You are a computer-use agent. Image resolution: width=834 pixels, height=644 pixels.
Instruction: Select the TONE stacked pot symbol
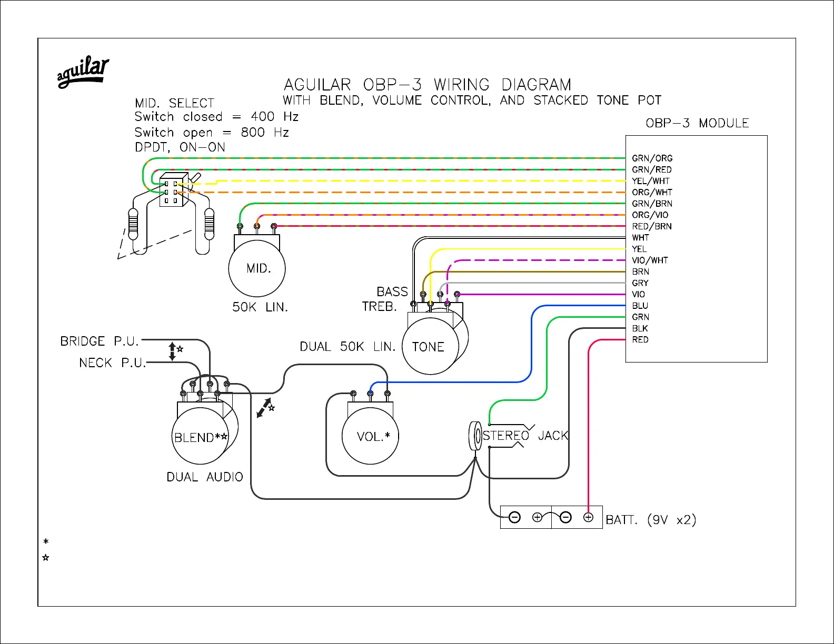(x=430, y=346)
